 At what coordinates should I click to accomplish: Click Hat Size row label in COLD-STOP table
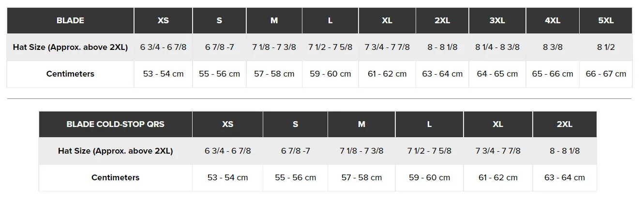pyautogui.click(x=116, y=151)
